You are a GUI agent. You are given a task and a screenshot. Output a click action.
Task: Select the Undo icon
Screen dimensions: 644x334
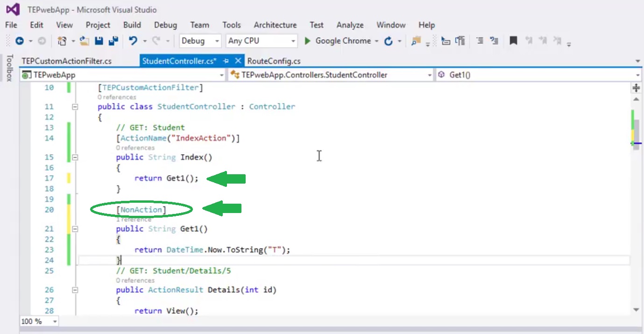pos(134,41)
